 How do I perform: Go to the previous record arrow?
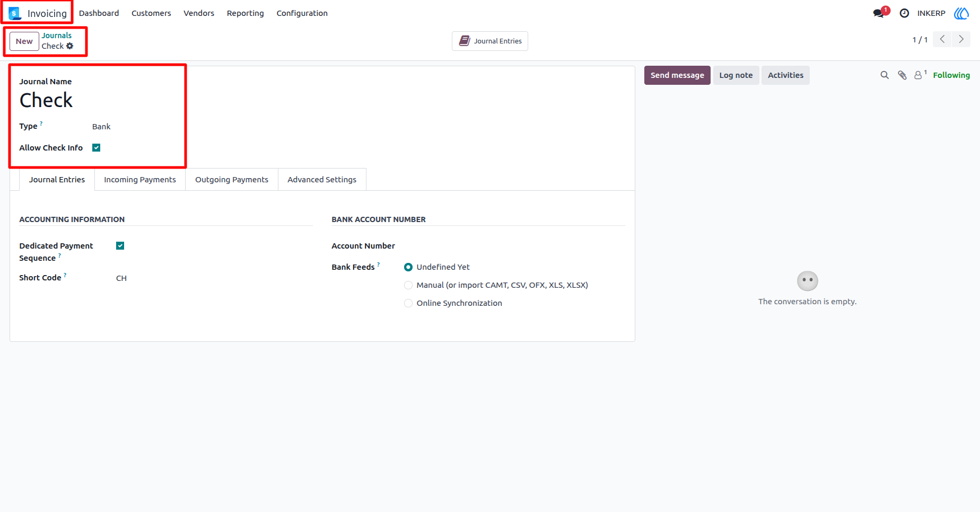pyautogui.click(x=942, y=39)
